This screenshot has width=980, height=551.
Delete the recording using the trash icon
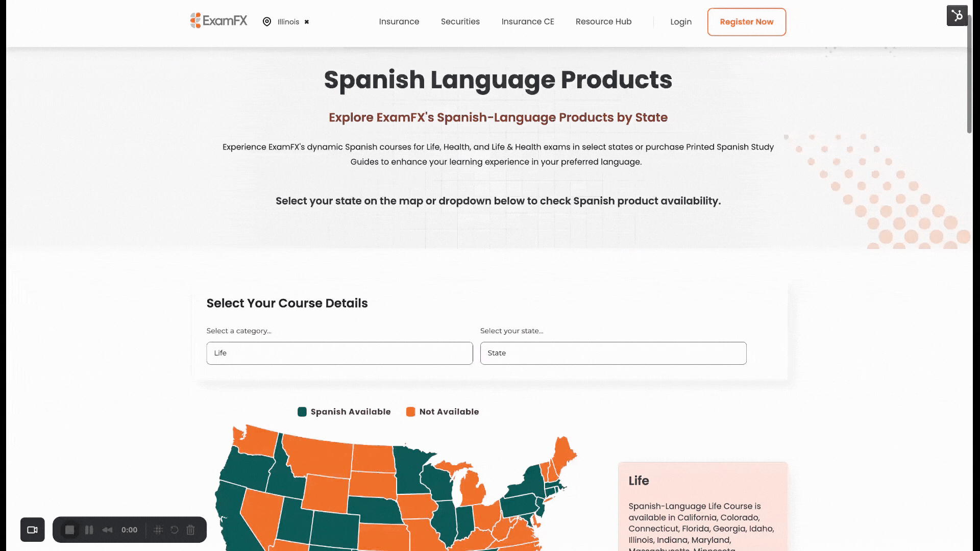click(190, 530)
